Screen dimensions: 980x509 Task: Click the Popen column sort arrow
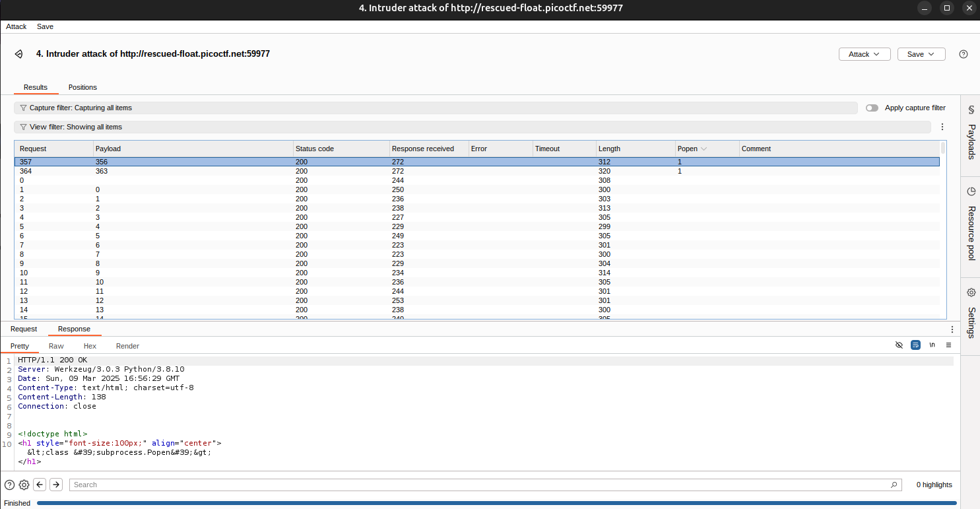point(704,149)
